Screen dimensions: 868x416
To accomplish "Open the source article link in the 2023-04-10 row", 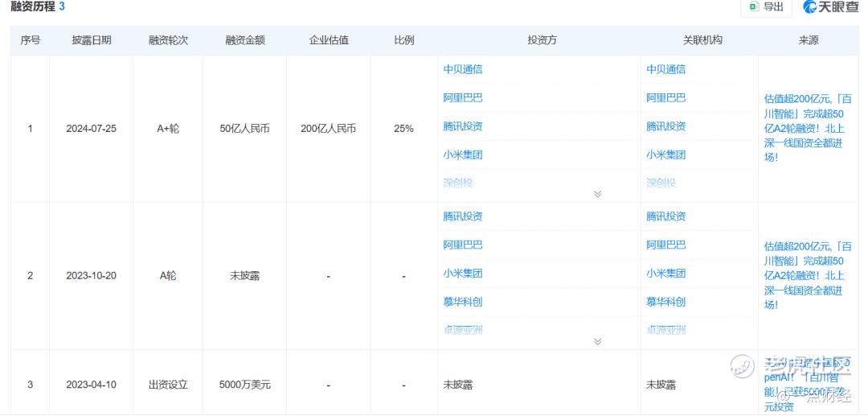I will (808, 385).
